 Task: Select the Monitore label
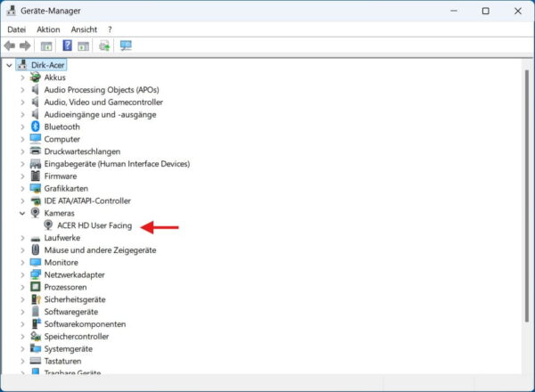(x=61, y=262)
